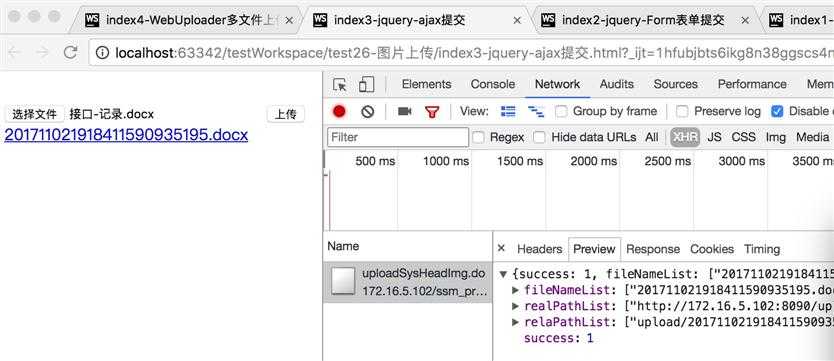
Task: Select the inspect element cursor icon
Action: point(339,85)
